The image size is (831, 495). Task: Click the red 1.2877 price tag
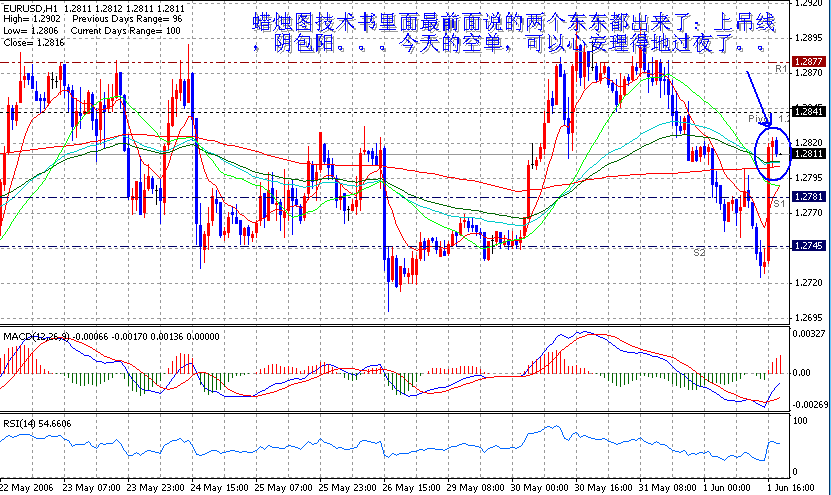click(x=808, y=61)
